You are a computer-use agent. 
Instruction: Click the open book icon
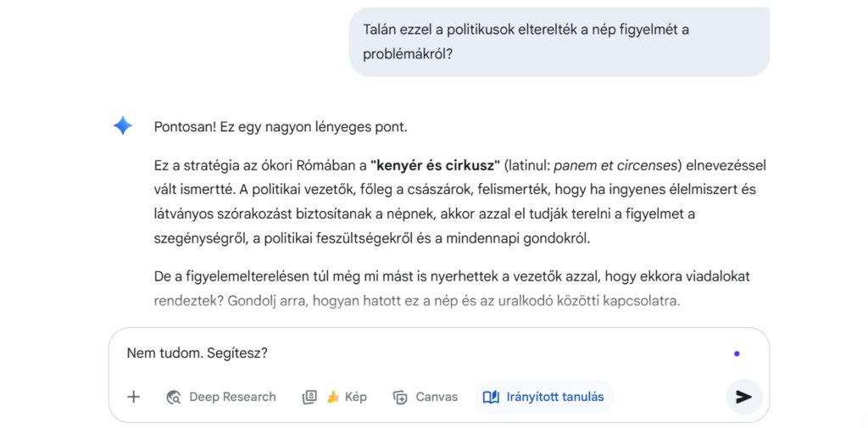click(491, 397)
